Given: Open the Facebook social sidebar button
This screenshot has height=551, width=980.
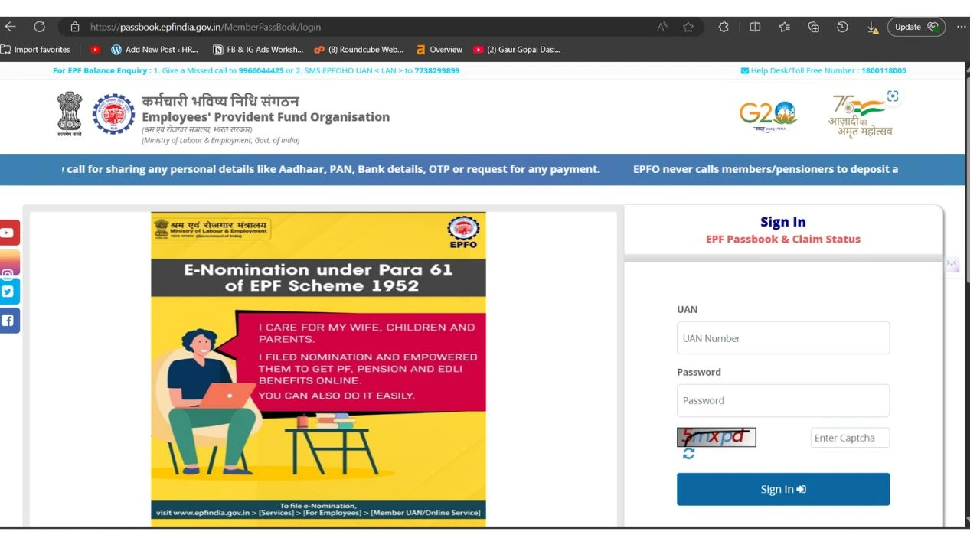Looking at the screenshot, I should tap(8, 321).
